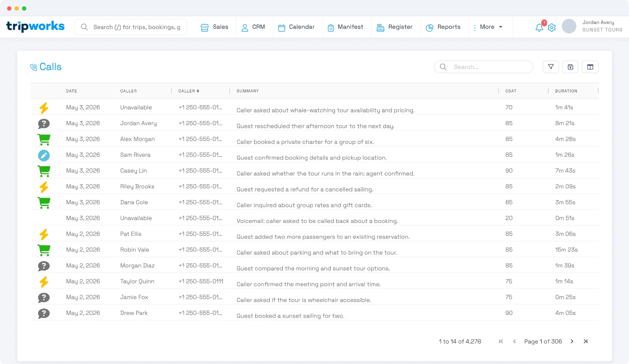The image size is (629, 364).
Task: Sort by the CSAT column header
Action: 511,91
